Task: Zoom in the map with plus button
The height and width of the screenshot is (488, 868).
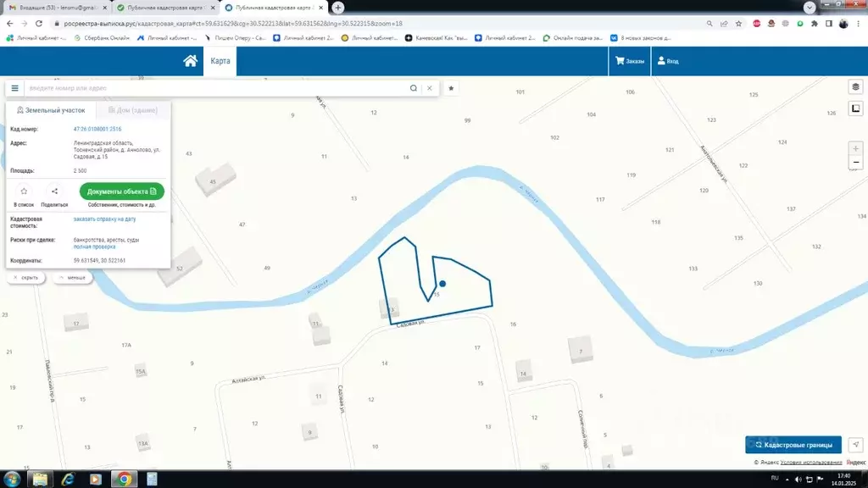Action: pyautogui.click(x=855, y=148)
